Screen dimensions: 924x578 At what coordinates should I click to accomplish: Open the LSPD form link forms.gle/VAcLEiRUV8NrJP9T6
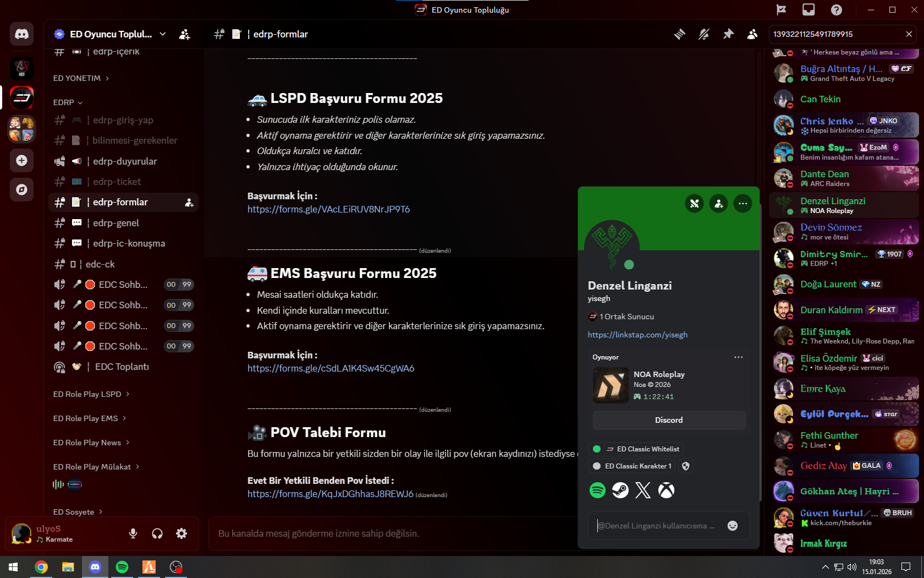pyautogui.click(x=328, y=209)
